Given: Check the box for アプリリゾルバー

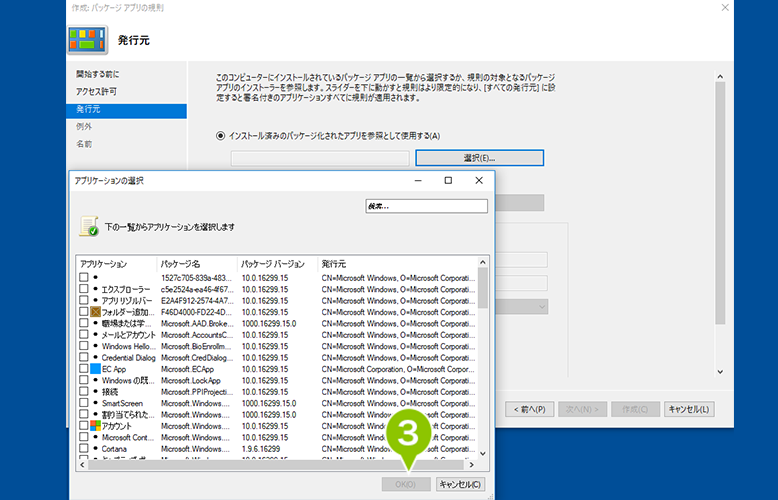Looking at the screenshot, I should tap(84, 300).
